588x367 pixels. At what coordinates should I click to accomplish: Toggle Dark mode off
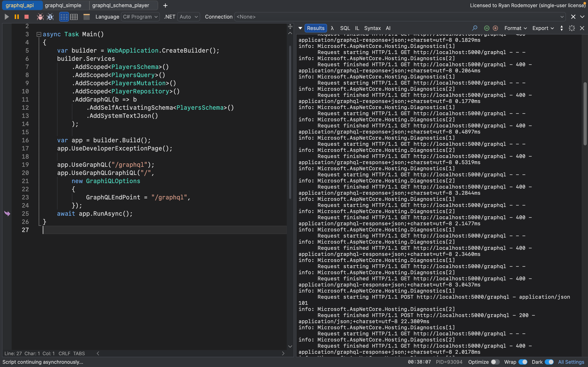(x=549, y=362)
